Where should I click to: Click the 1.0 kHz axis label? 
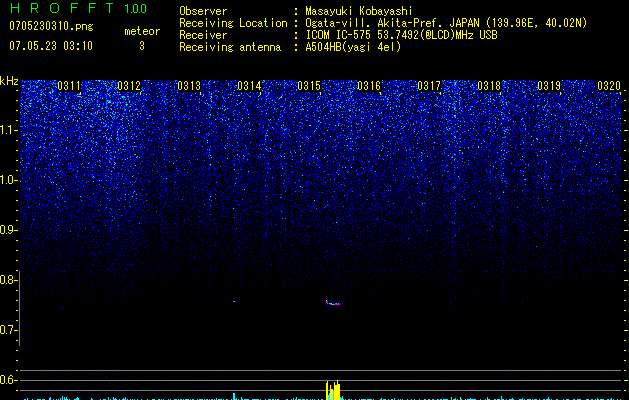[x=8, y=180]
